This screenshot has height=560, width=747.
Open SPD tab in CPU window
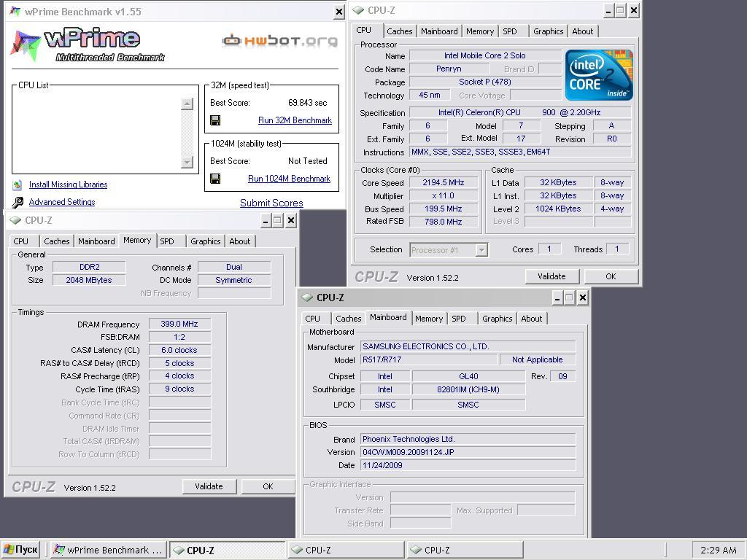point(510,31)
